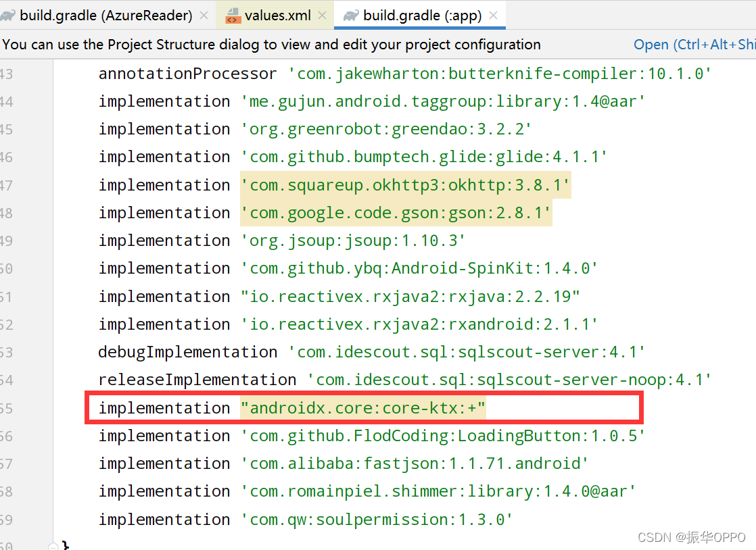The height and width of the screenshot is (550, 756).
Task: Click the greendao:3.2.2 dependency string
Action: 386,130
